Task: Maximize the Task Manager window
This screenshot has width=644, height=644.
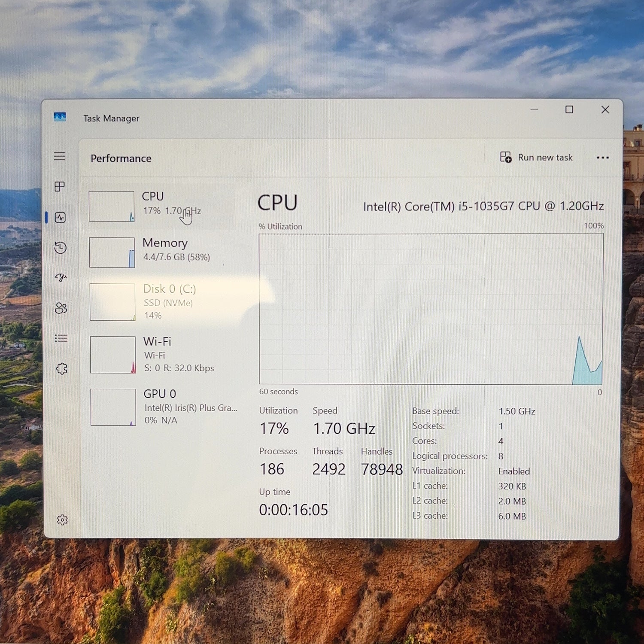Action: tap(569, 109)
